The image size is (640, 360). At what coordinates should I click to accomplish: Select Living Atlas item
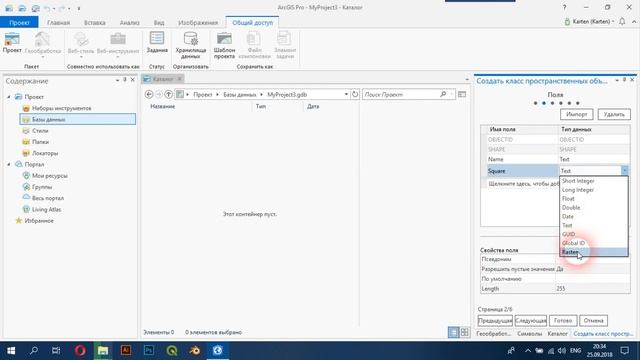click(x=46, y=209)
